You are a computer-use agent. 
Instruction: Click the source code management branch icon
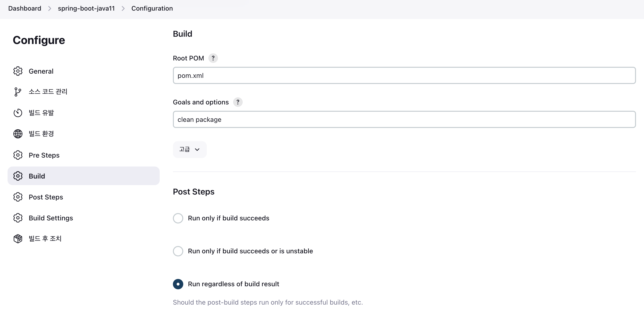click(18, 92)
